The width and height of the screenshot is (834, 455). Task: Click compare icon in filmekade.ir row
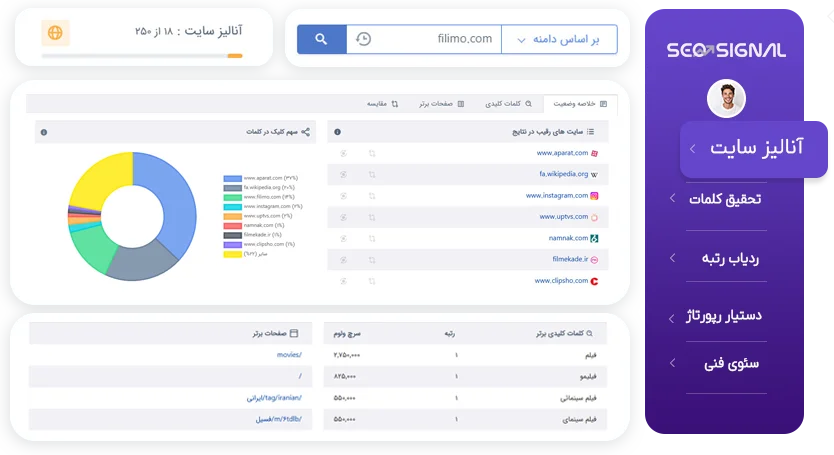372,260
